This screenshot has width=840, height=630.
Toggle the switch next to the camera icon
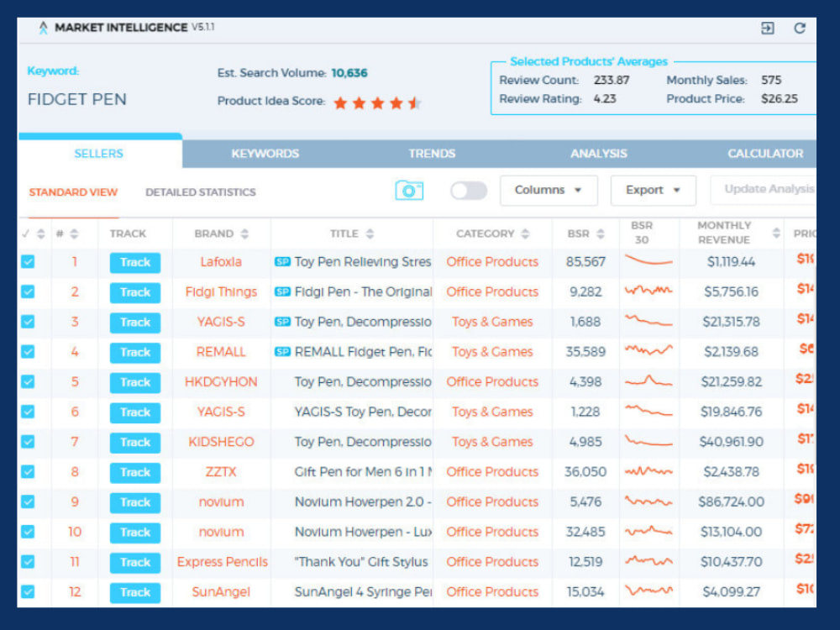point(469,191)
